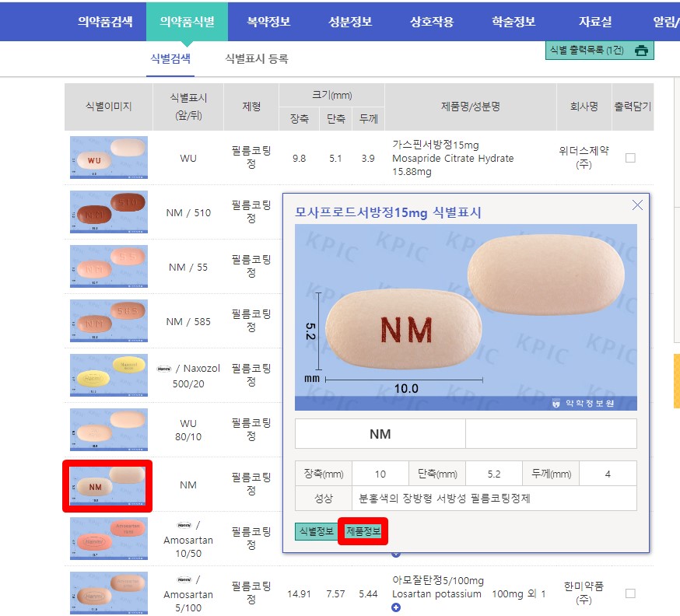This screenshot has width=680, height=616.
Task: Open the NM / 55 pill thumbnail
Action: click(109, 266)
